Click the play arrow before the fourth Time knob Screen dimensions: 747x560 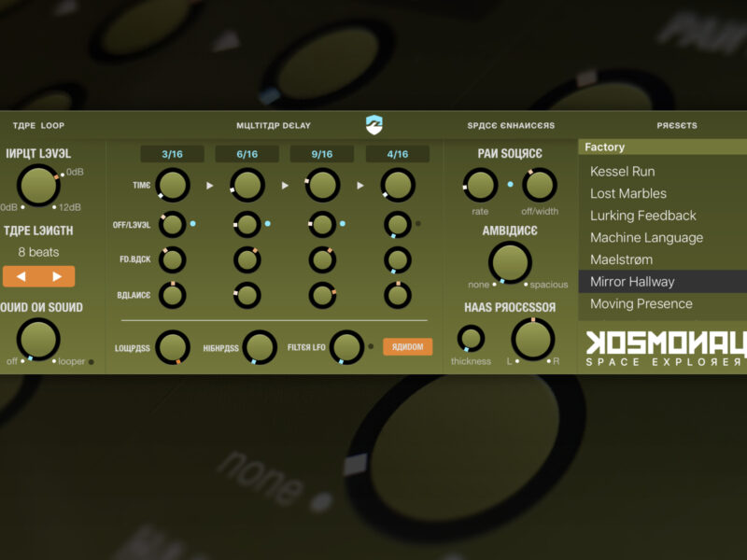coord(359,186)
